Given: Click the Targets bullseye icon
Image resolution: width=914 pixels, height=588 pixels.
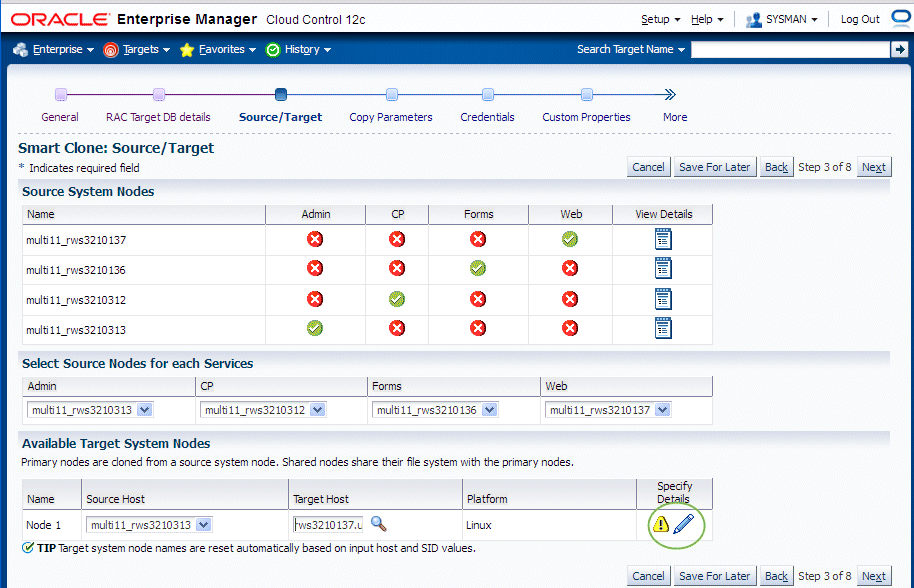Looking at the screenshot, I should pyautogui.click(x=111, y=50).
